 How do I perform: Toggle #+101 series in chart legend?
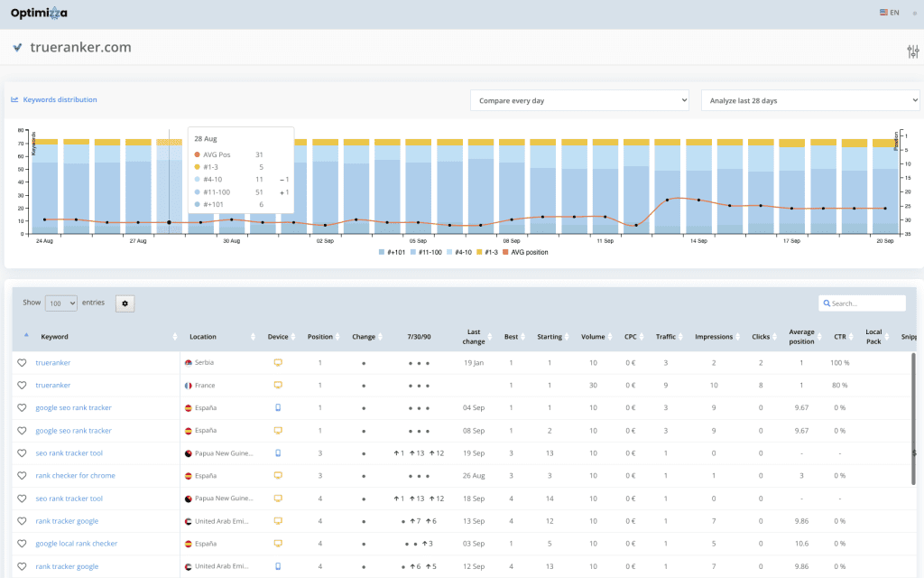click(x=392, y=253)
